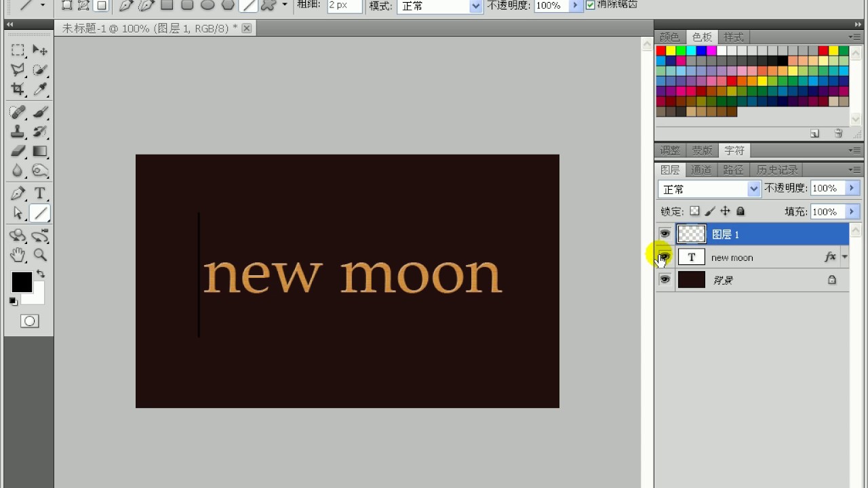This screenshot has height=488, width=868.
Task: Select the Path Selection arrow tool
Action: [18, 213]
